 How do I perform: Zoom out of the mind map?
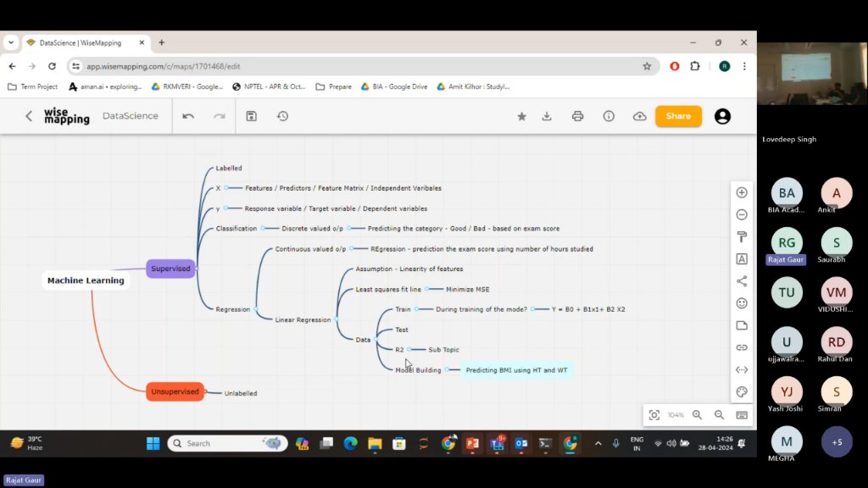click(719, 415)
